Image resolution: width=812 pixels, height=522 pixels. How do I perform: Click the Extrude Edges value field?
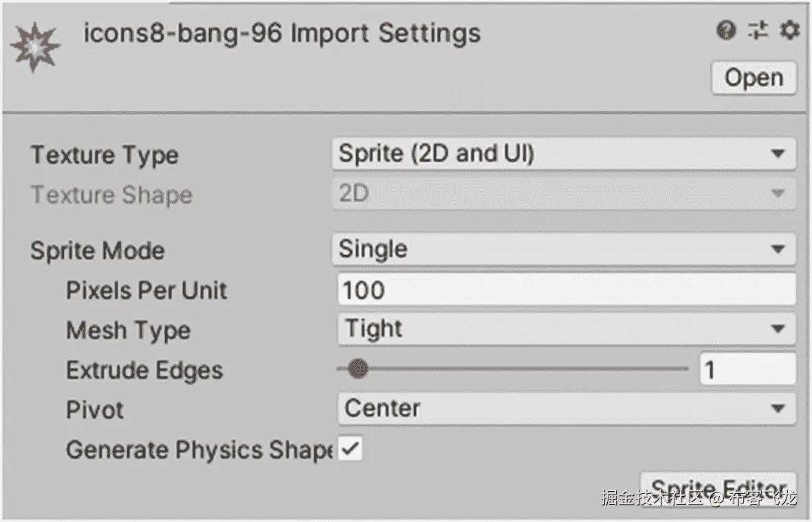747,369
